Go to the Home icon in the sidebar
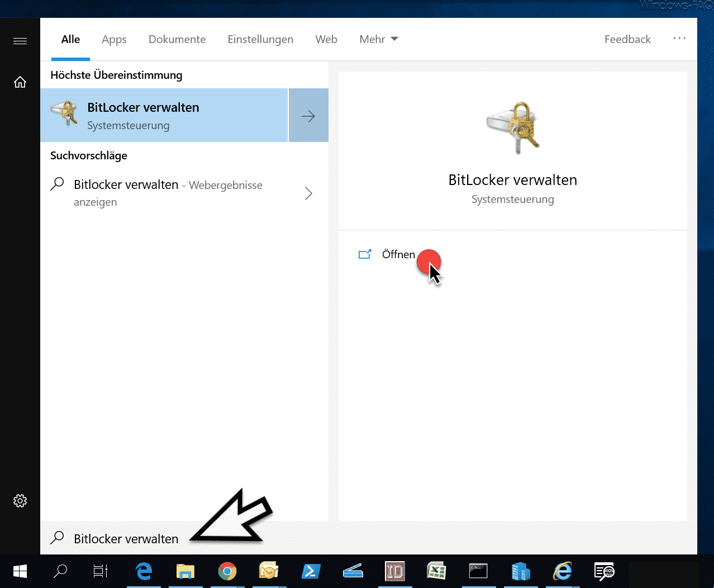The image size is (714, 588). pos(20,82)
